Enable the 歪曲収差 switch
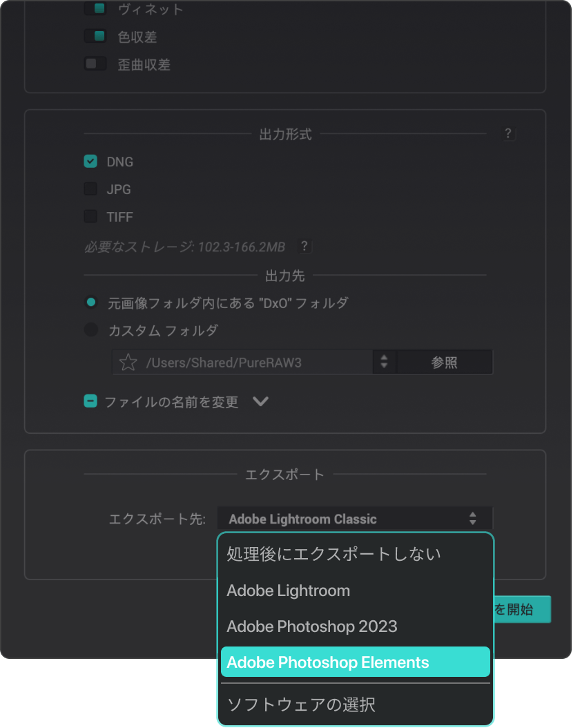 click(95, 64)
